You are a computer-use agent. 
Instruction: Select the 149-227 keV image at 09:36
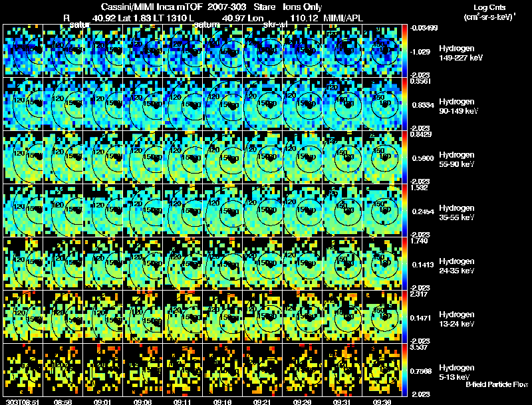[382, 51]
